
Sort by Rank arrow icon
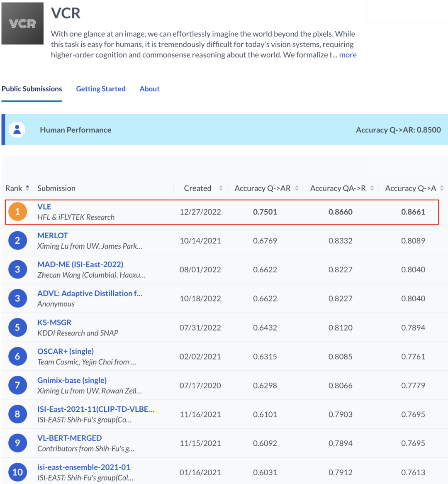coord(27,188)
